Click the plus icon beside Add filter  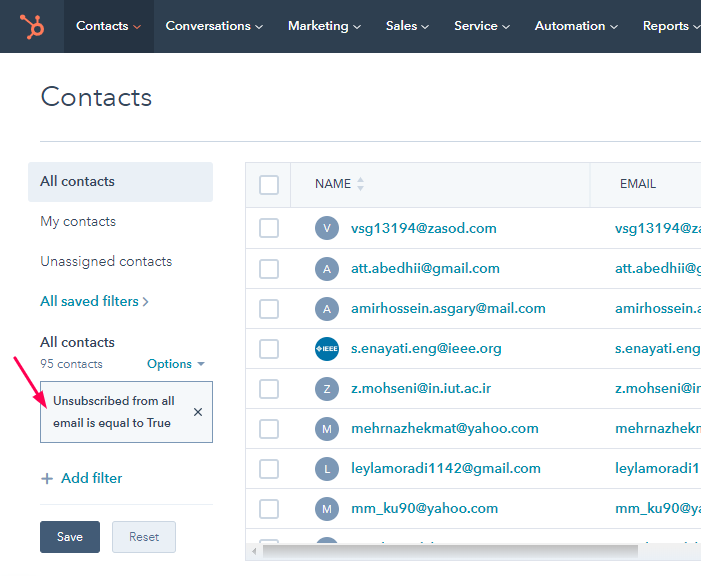point(47,479)
